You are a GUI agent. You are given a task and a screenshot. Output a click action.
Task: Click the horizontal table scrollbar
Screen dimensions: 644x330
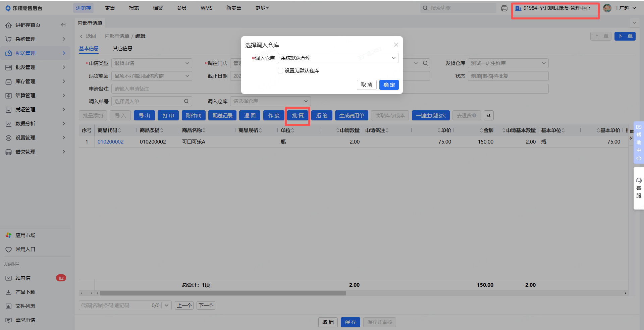(x=223, y=293)
